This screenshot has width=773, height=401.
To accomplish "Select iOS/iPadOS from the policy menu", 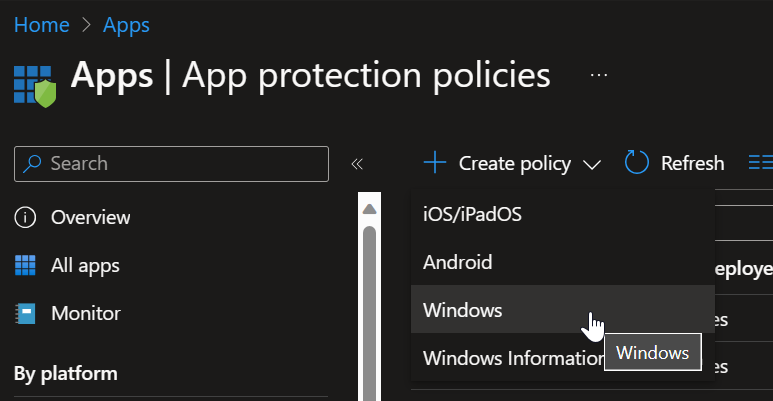I will tap(472, 214).
